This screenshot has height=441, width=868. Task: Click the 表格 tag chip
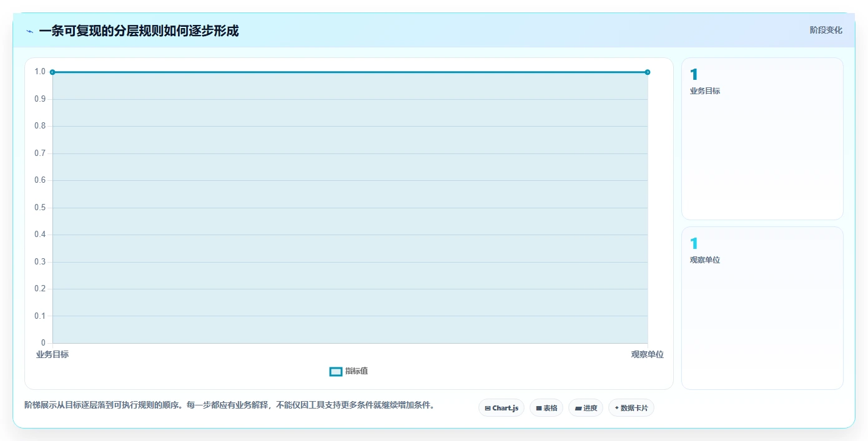tap(546, 408)
